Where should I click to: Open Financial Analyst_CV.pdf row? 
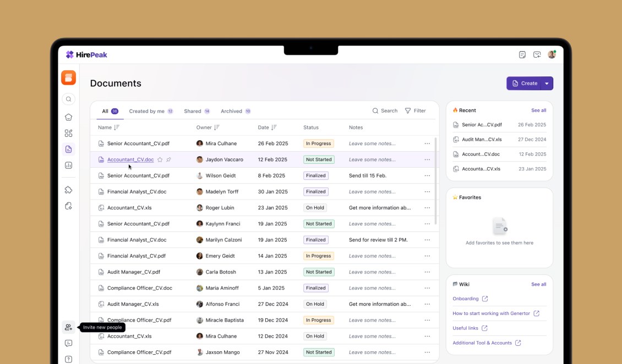point(265,256)
